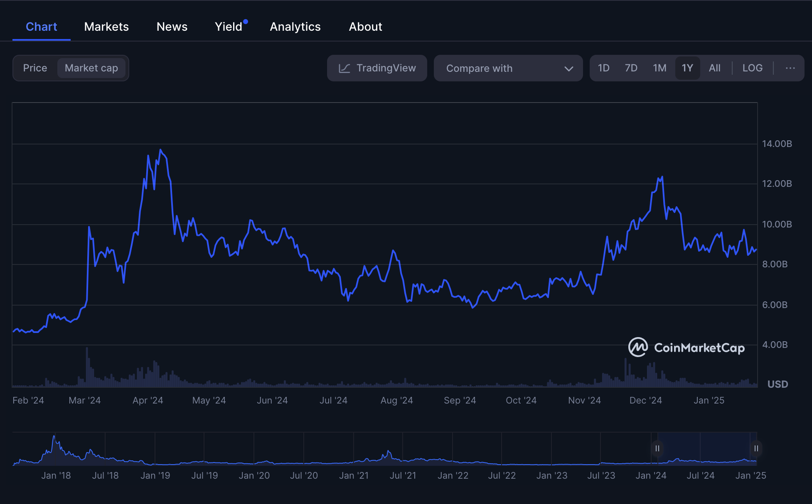Viewport: 812px width, 504px height.
Task: Open the News tab
Action: coord(172,27)
